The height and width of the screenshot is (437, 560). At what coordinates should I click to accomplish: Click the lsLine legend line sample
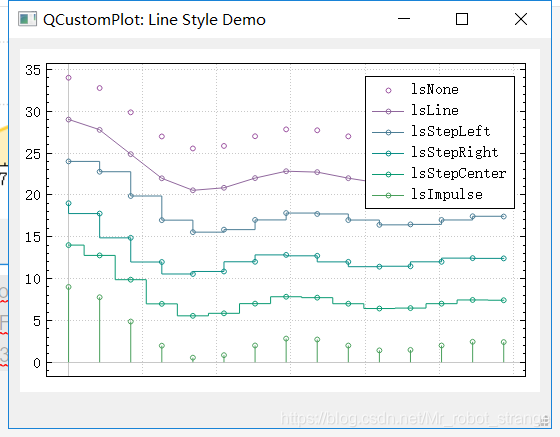pos(388,112)
